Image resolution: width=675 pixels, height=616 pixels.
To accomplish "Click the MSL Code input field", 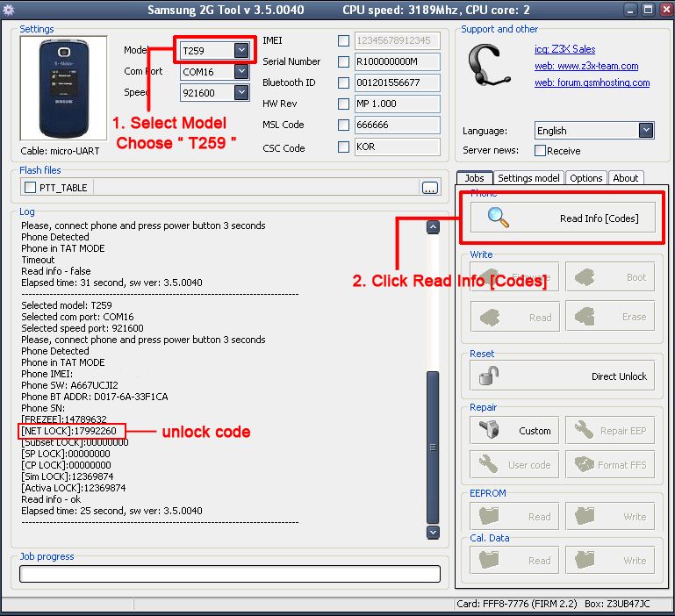I will [x=397, y=125].
